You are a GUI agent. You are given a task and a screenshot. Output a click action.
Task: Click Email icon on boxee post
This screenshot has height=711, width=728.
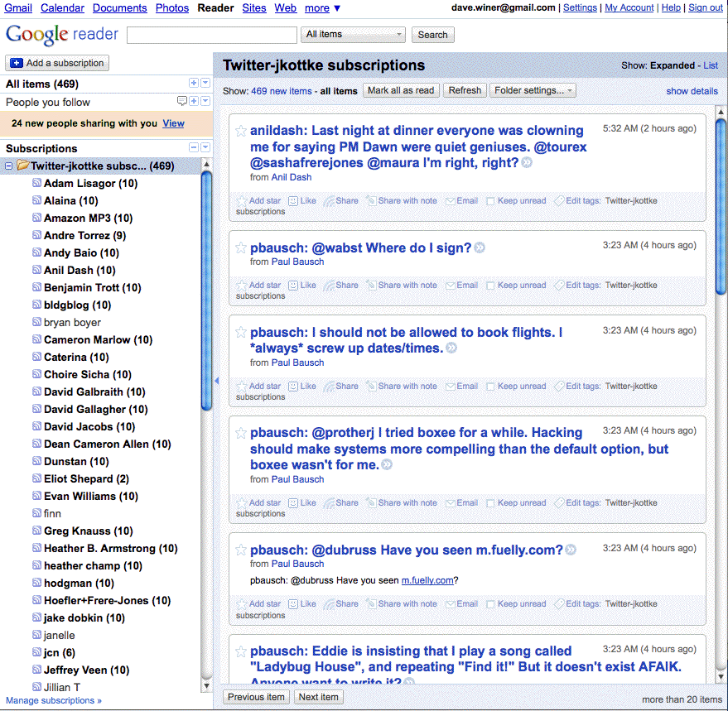point(451,503)
